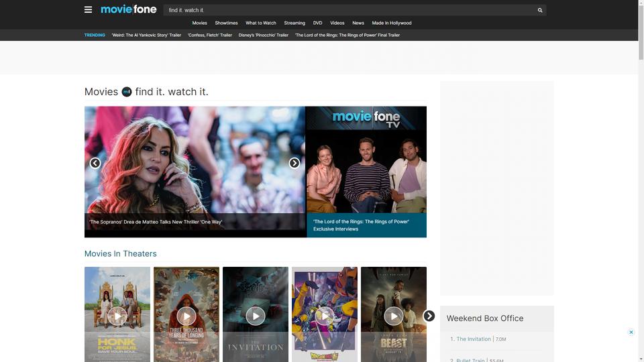Click the Weekend Box Office heading
The height and width of the screenshot is (362, 644).
485,318
